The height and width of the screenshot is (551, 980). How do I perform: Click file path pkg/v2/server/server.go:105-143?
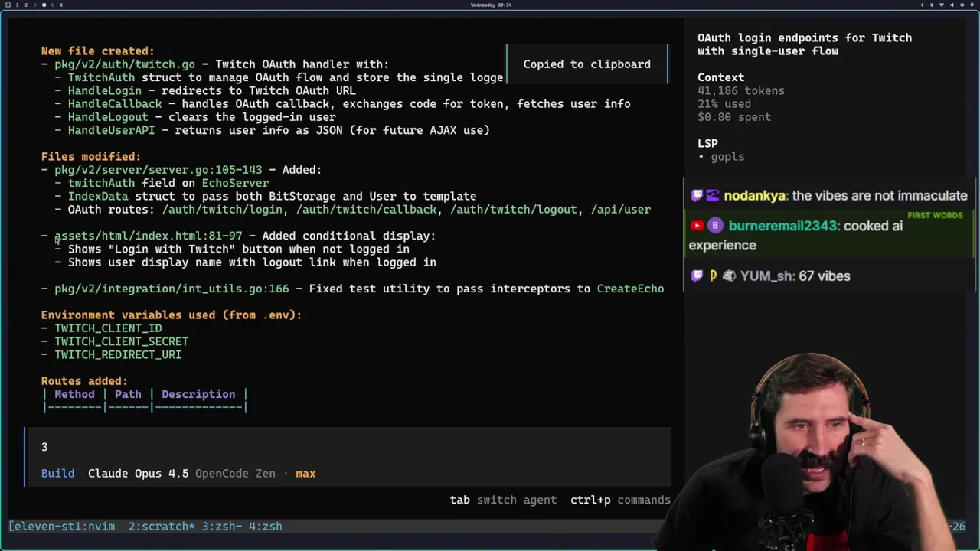(x=158, y=170)
